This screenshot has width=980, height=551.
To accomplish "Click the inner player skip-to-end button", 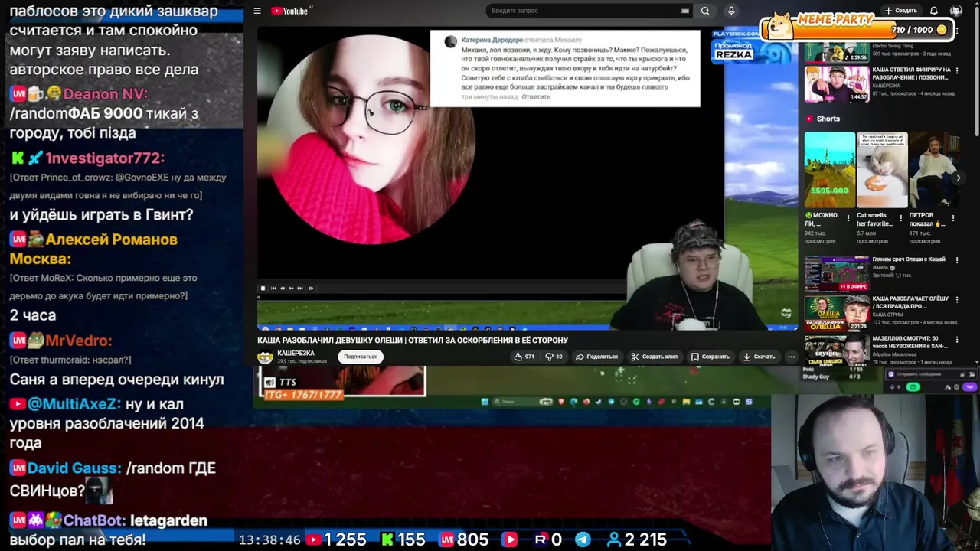I will 301,289.
